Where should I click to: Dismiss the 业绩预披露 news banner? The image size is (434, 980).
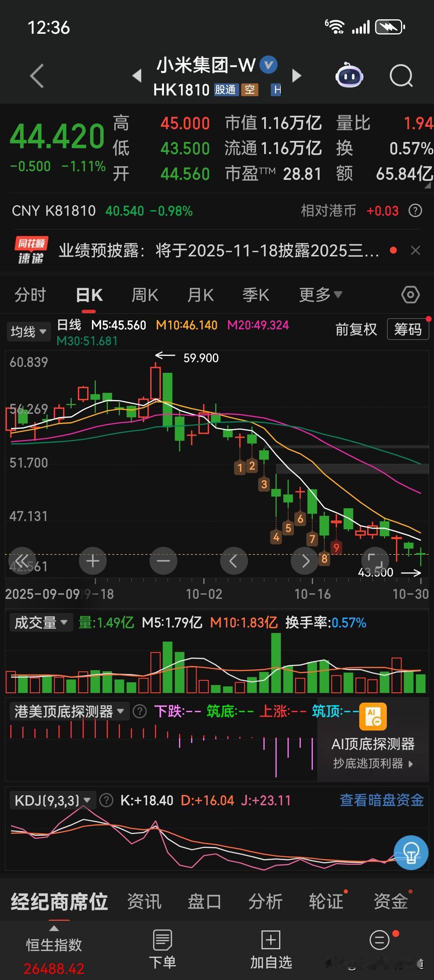[x=415, y=250]
